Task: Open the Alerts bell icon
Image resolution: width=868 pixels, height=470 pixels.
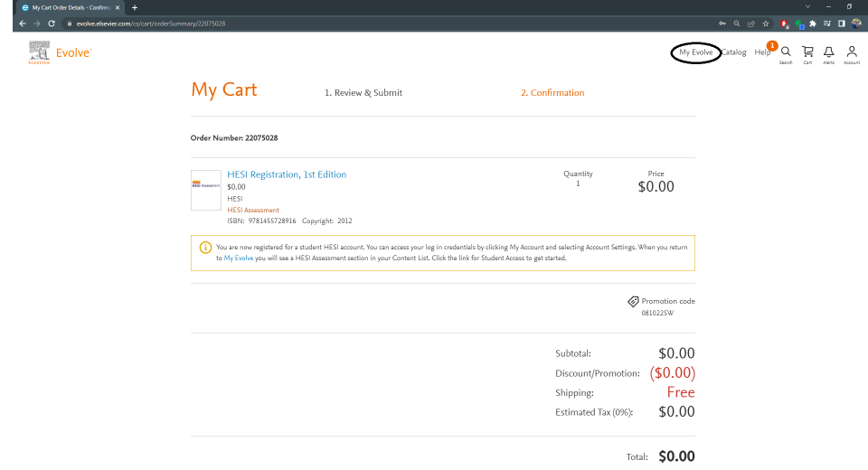Action: [x=829, y=52]
